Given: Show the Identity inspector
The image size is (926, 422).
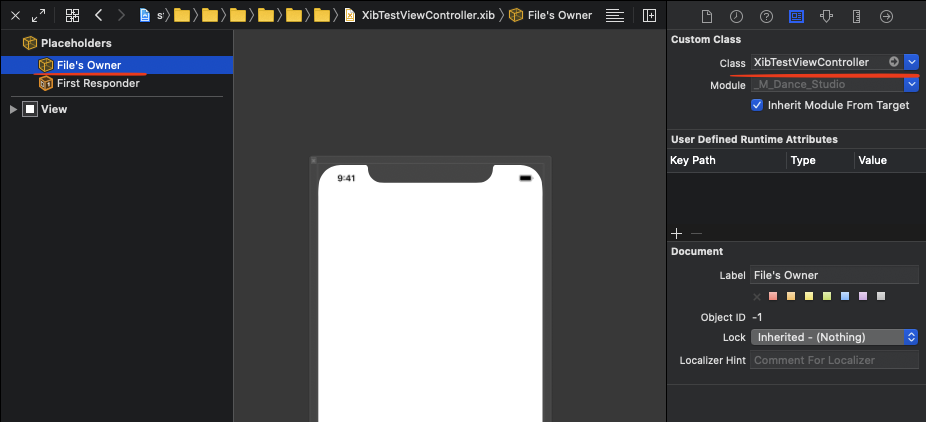Looking at the screenshot, I should point(797,17).
